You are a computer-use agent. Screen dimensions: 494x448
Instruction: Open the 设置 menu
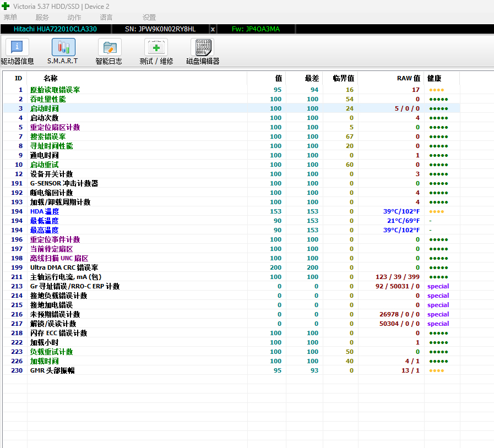(x=149, y=17)
